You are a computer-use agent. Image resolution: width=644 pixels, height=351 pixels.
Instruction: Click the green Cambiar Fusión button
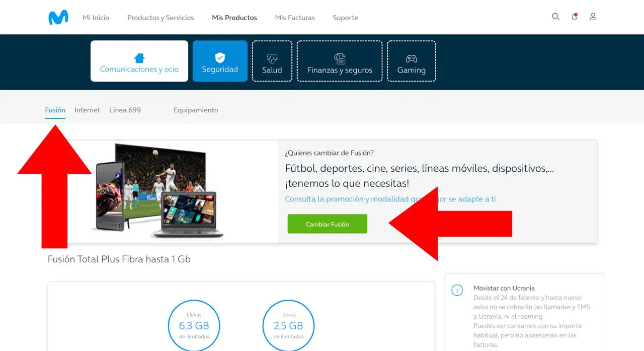[328, 224]
